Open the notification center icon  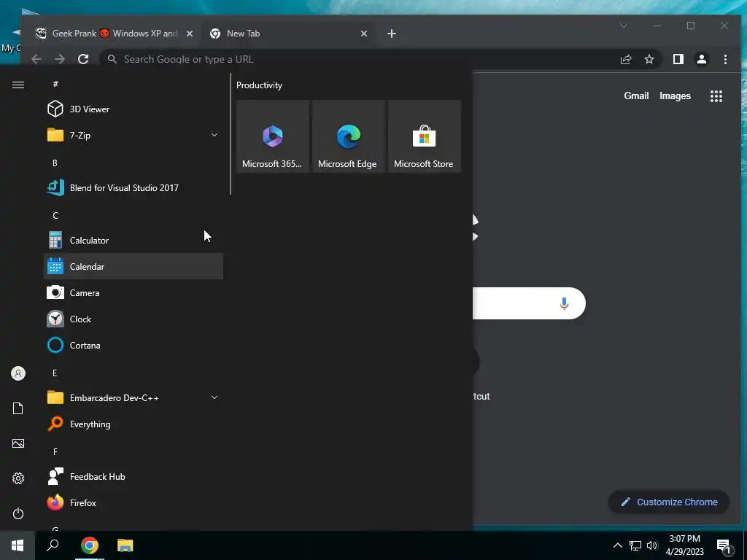(x=724, y=546)
